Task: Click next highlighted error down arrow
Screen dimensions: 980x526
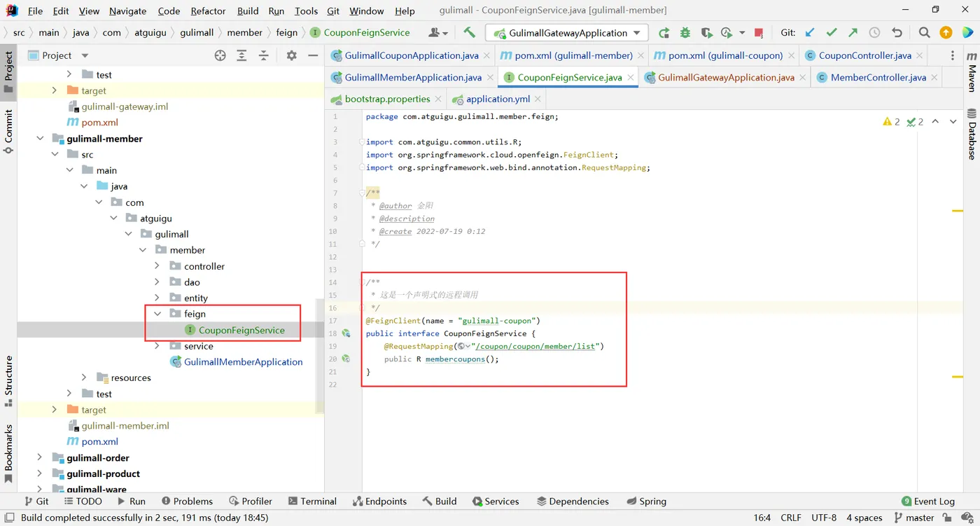Action: click(x=953, y=121)
